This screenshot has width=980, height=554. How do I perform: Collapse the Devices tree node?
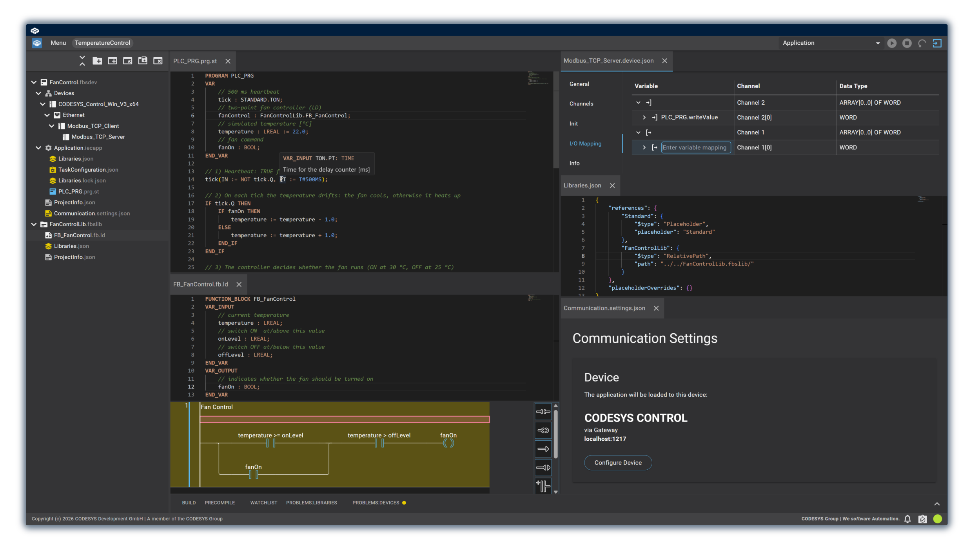click(38, 93)
